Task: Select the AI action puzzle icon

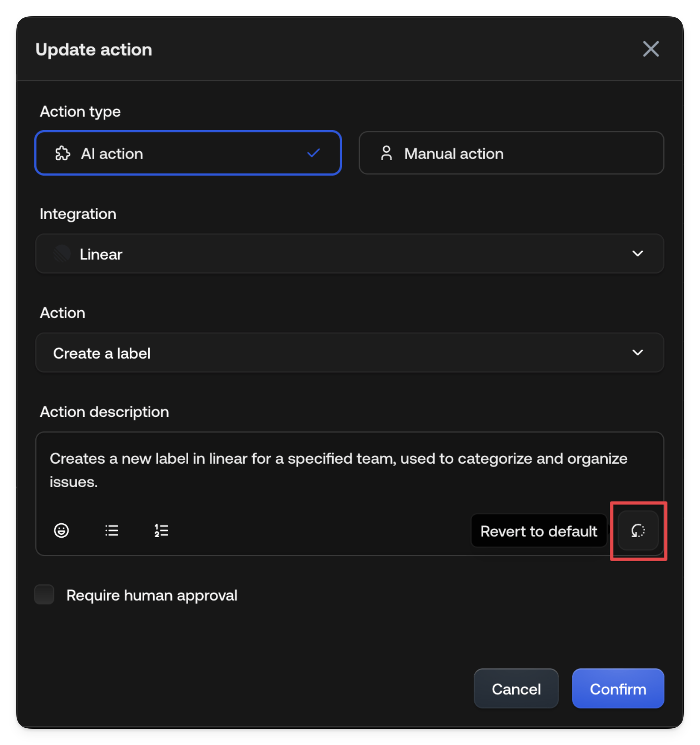Action: click(x=63, y=153)
